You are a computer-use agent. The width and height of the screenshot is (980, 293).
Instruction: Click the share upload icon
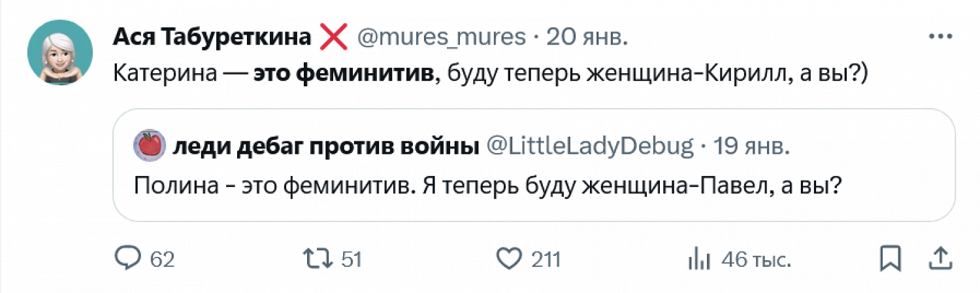point(939,259)
